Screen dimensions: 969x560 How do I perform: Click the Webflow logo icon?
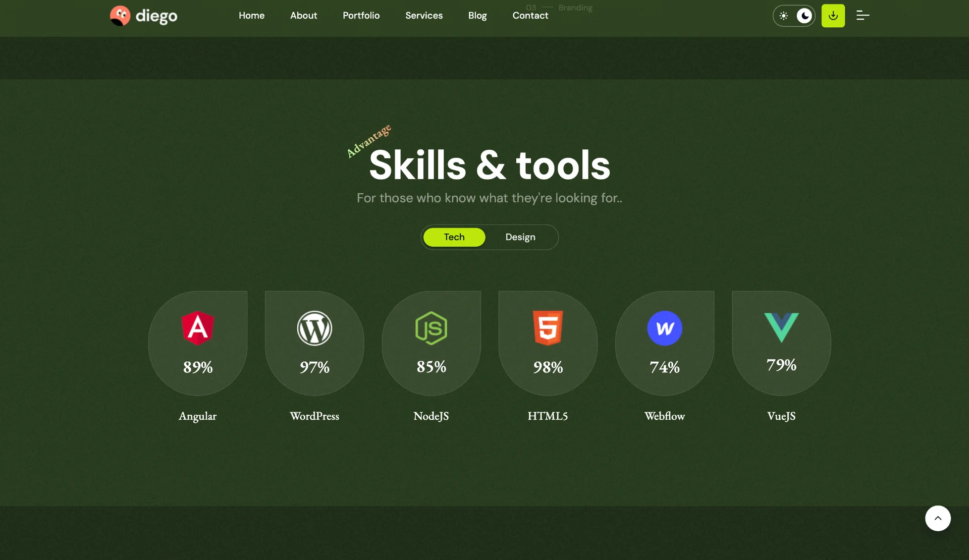[x=665, y=328]
